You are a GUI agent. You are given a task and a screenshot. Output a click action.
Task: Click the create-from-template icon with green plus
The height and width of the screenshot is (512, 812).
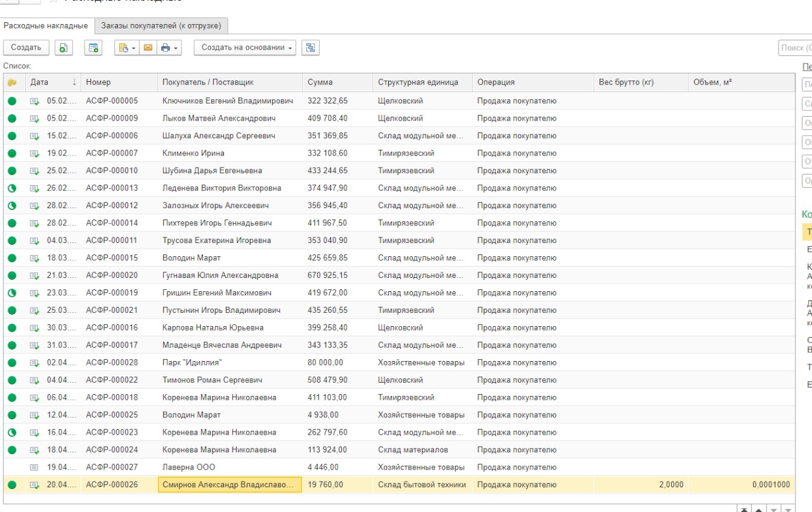(94, 48)
